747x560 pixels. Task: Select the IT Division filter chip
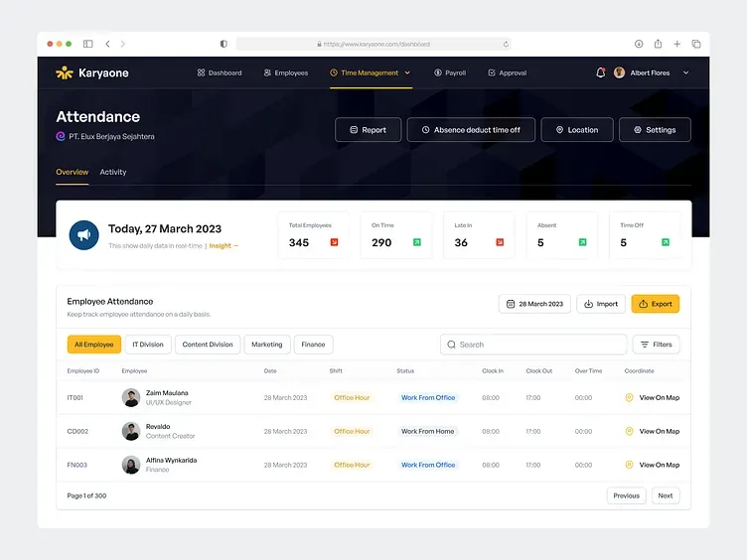click(148, 345)
